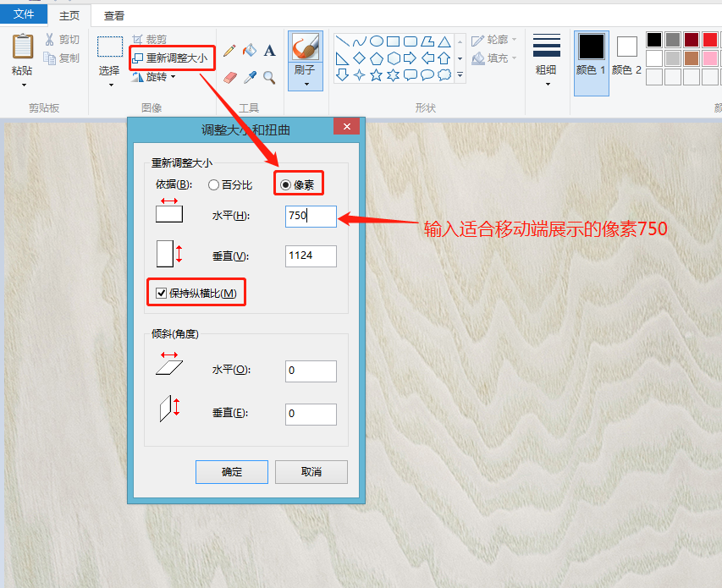Select the Fill with color bucket tool
Image resolution: width=722 pixels, height=588 pixels.
coord(250,50)
